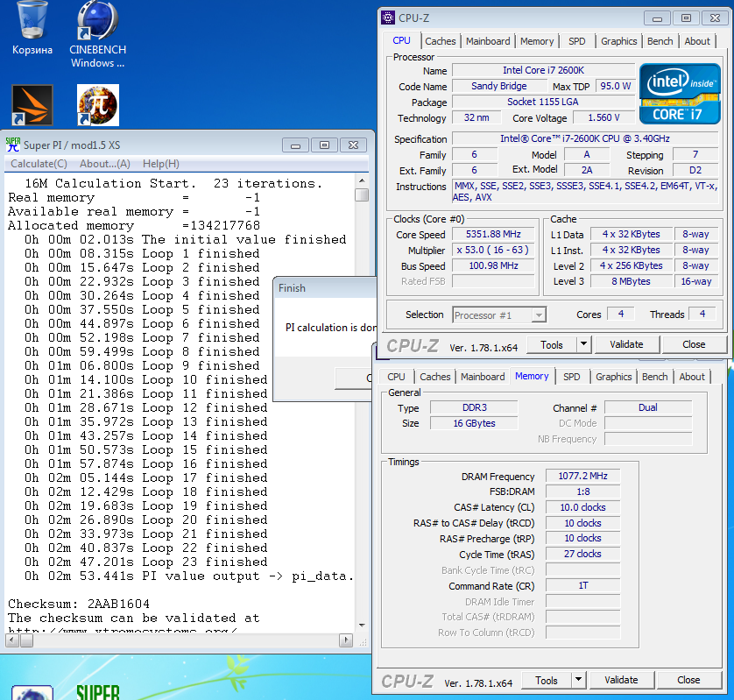Open Calculate(C) menu in Super PI
The width and height of the screenshot is (734, 700).
click(39, 164)
